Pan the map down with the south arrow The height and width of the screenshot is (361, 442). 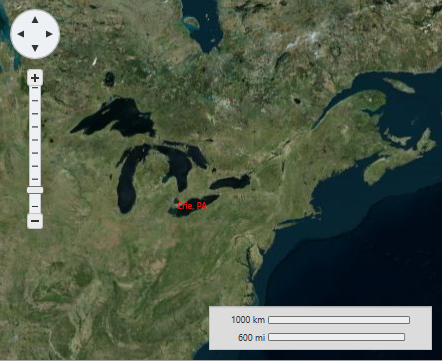pos(35,48)
